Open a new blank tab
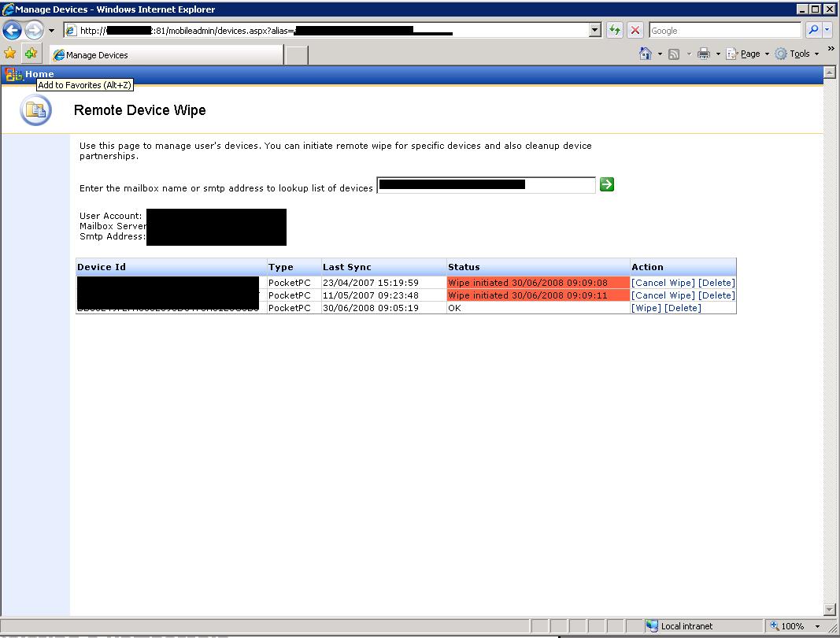The height and width of the screenshot is (638, 840). [x=296, y=55]
